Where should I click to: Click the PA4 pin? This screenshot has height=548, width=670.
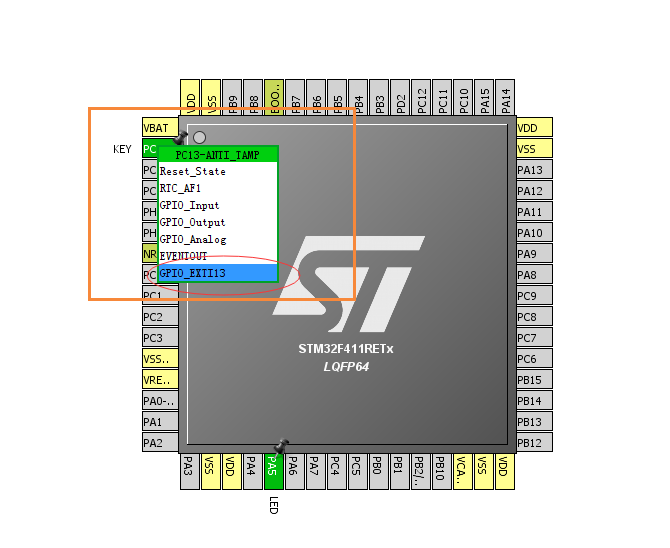pos(253,471)
